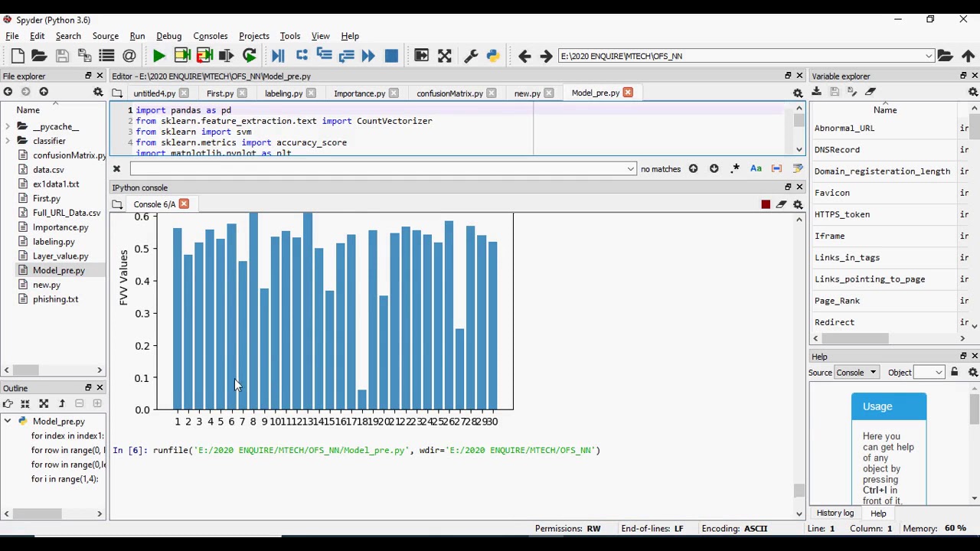Open Preferences with the wrench icon
This screenshot has height=551, width=980.
tap(471, 56)
